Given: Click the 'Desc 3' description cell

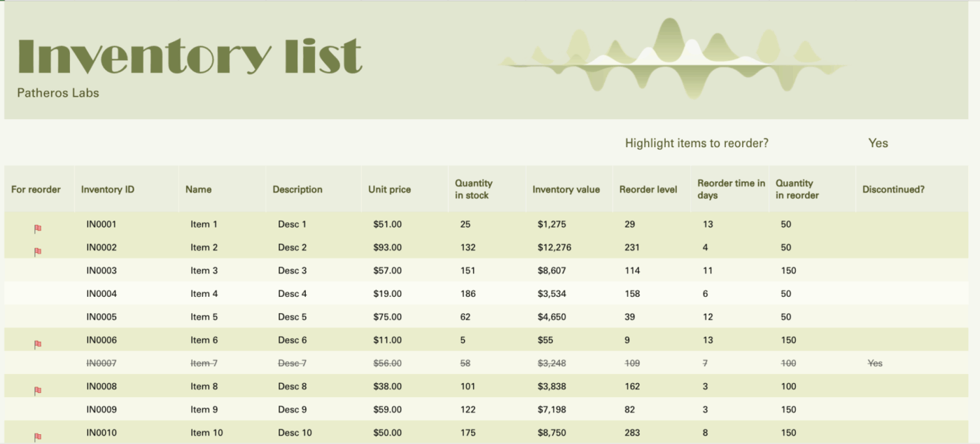Looking at the screenshot, I should 292,270.
